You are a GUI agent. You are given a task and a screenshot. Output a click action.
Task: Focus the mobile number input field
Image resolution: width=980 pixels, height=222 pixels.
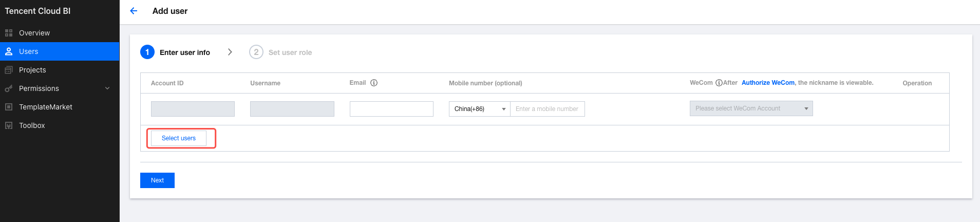click(547, 109)
